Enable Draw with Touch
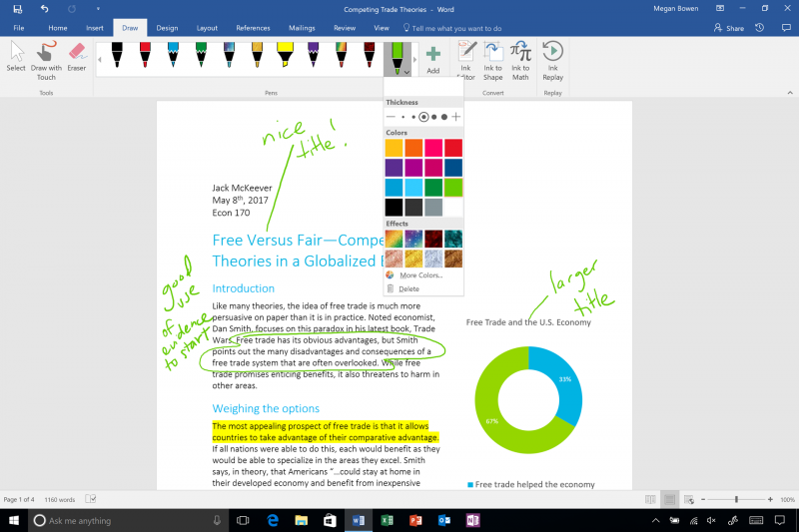Image resolution: width=799 pixels, height=532 pixels. pos(46,61)
